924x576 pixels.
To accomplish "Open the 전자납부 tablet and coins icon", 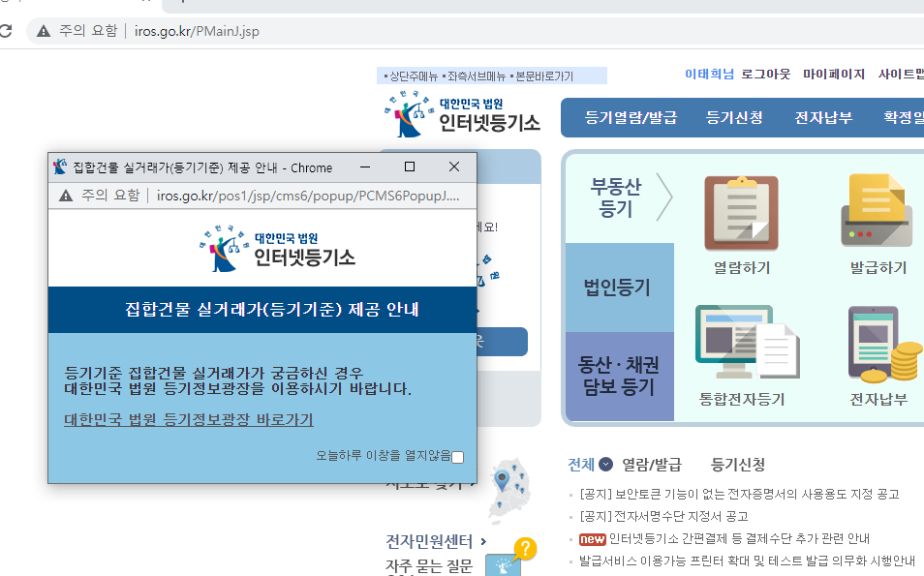I will pyautogui.click(x=885, y=345).
